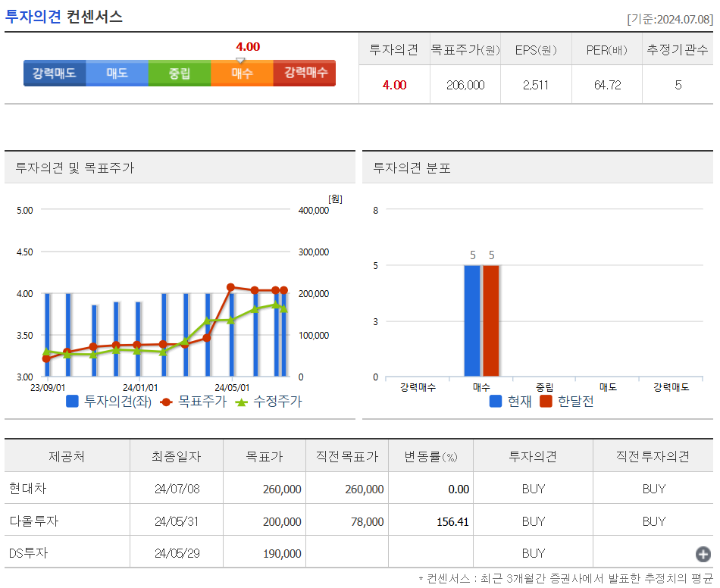The image size is (720, 588).
Task: Toggle 한달전 series in distribution legend
Action: coord(567,401)
